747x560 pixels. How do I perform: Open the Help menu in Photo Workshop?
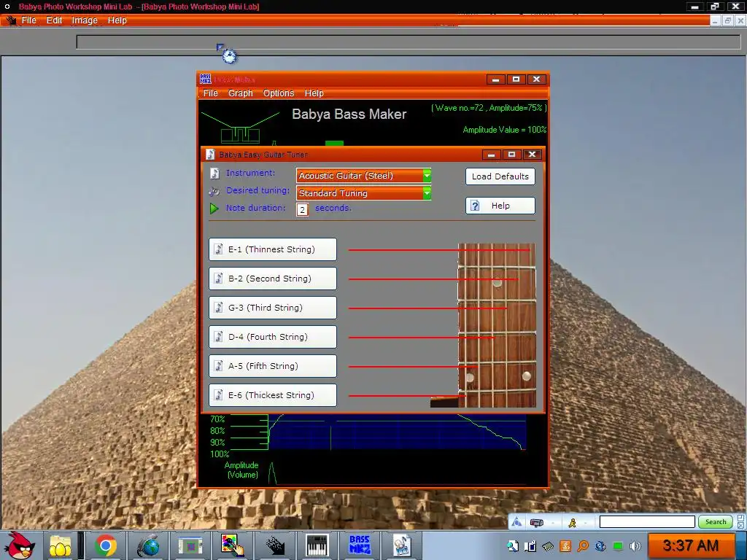(x=117, y=20)
